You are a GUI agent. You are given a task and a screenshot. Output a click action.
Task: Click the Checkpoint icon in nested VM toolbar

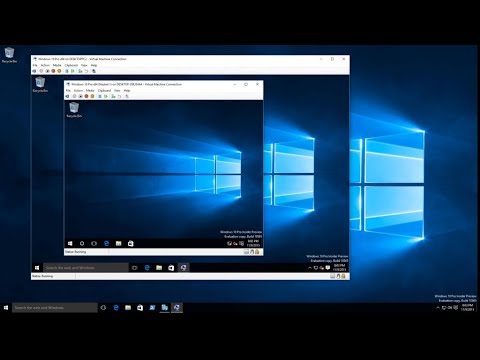(113, 96)
